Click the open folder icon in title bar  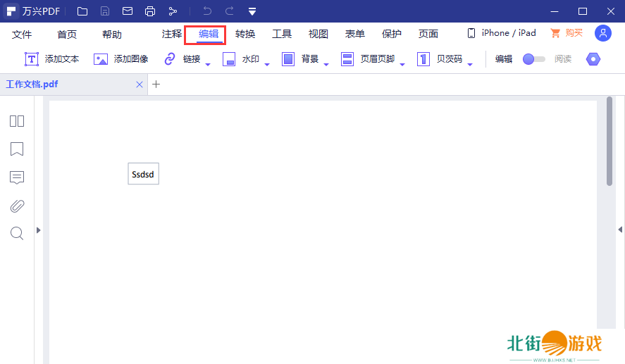(82, 11)
